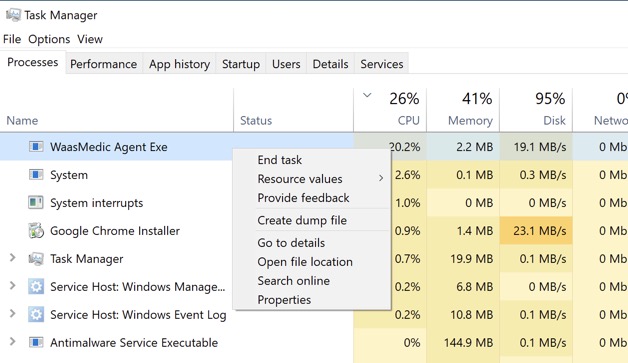Click the System interrupts process icon
The image size is (628, 363).
[x=36, y=203]
